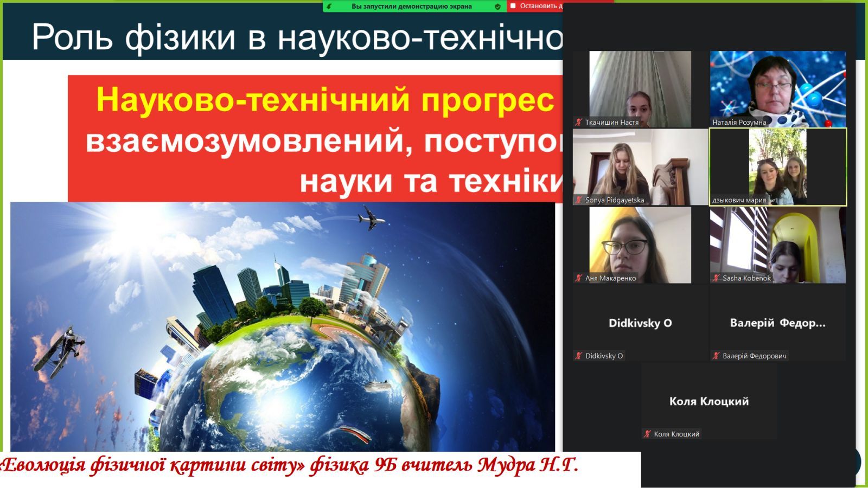Click the screen sharing status banner

click(412, 7)
